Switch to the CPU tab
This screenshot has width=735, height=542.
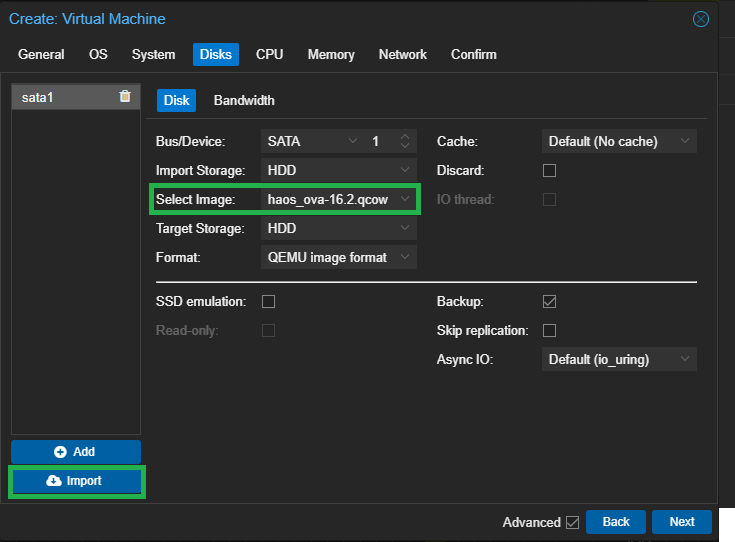coord(269,54)
